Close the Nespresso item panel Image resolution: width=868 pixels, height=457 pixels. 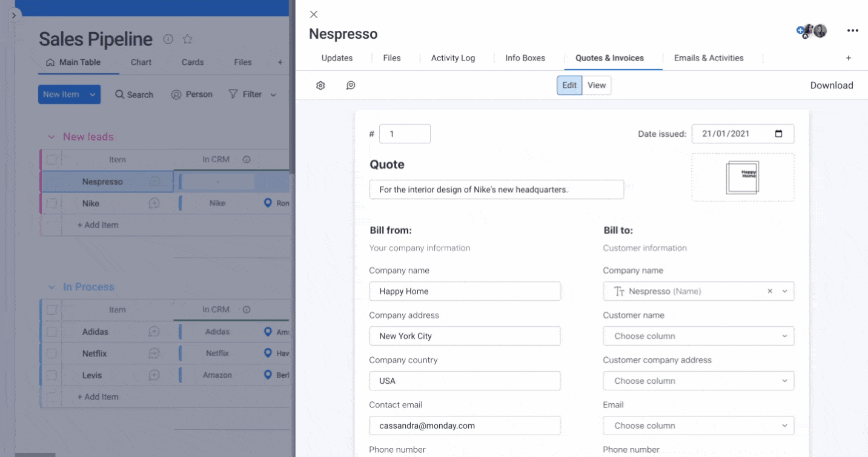(314, 15)
